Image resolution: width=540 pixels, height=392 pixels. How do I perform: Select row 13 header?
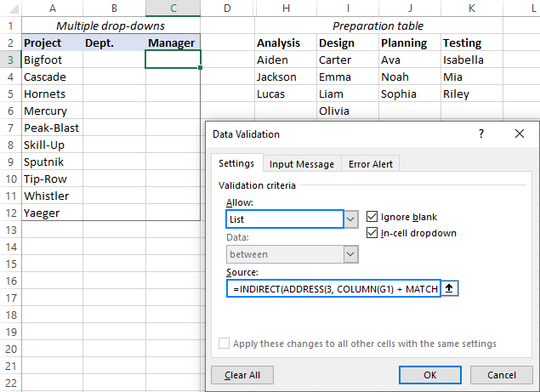11,230
